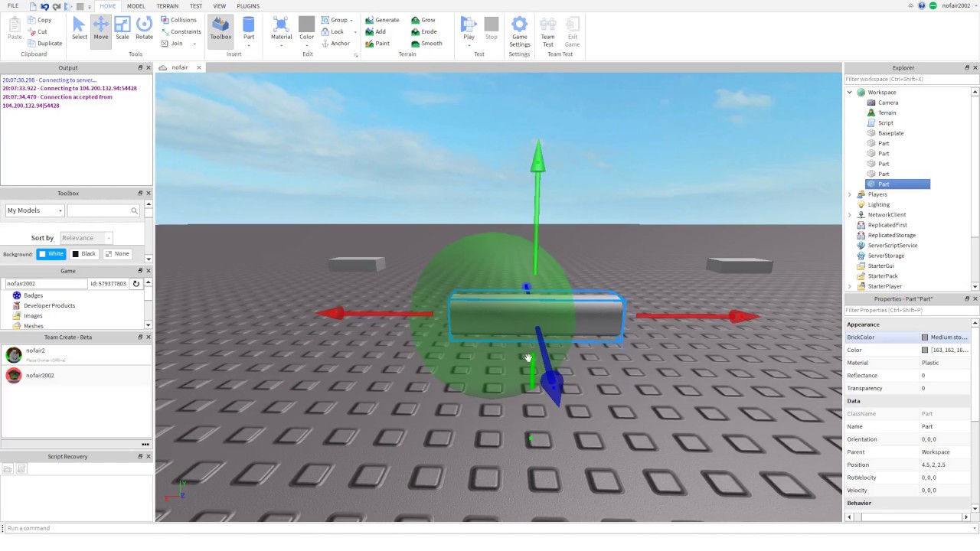
Task: Pick the Rotate tool
Action: tap(144, 28)
